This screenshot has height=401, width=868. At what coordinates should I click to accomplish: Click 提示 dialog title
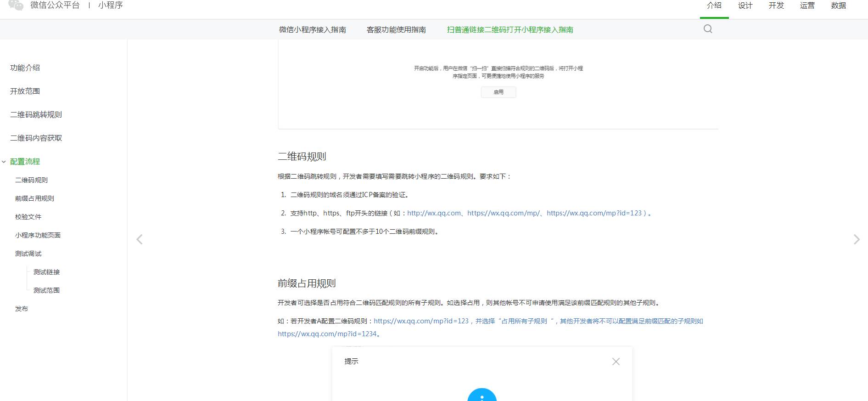coord(352,361)
